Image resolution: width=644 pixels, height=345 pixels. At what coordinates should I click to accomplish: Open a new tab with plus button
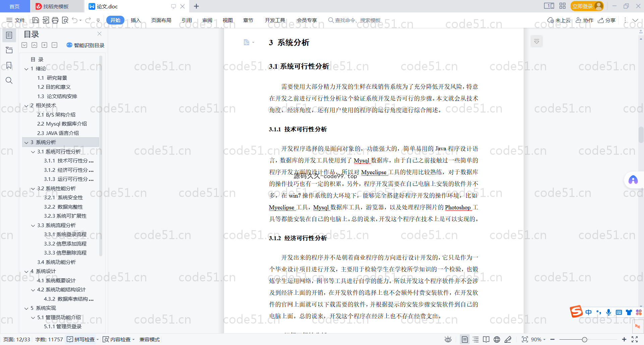[x=197, y=6]
